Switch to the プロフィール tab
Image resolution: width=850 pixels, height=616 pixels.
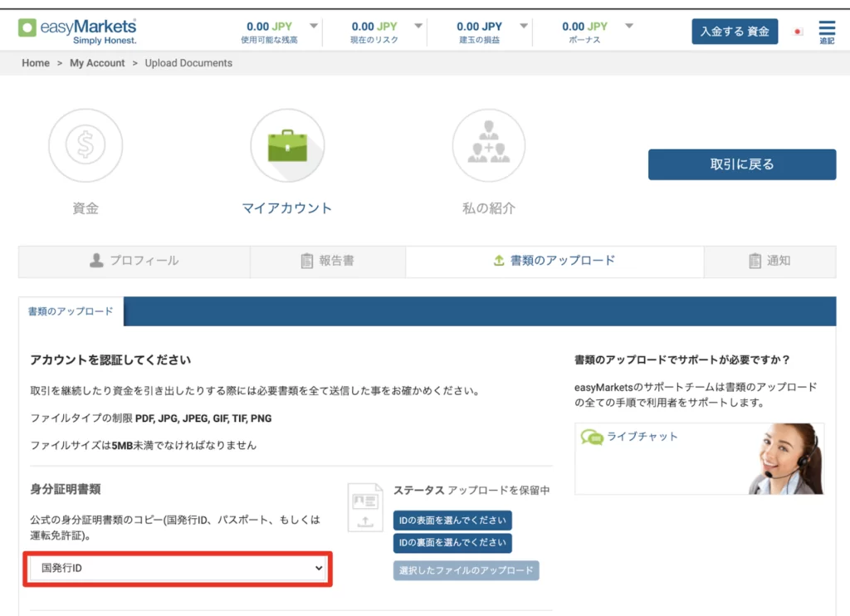pyautogui.click(x=134, y=261)
